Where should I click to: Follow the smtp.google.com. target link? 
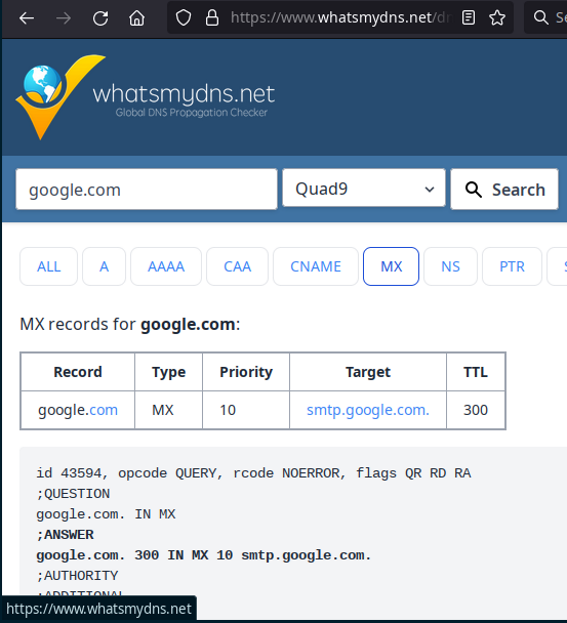[x=368, y=410]
